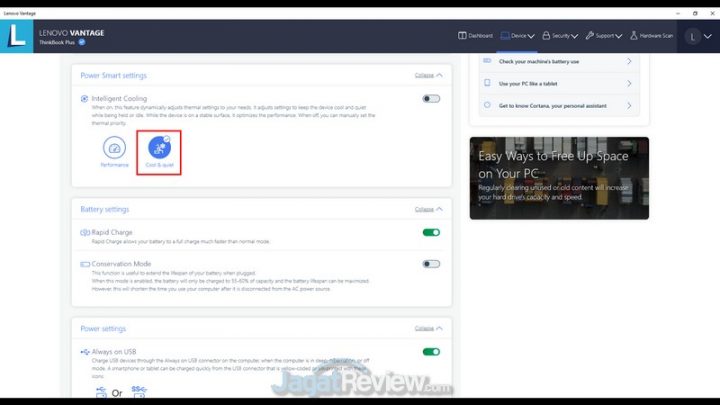Click the tablet icon beside tablet tip

[x=487, y=83]
